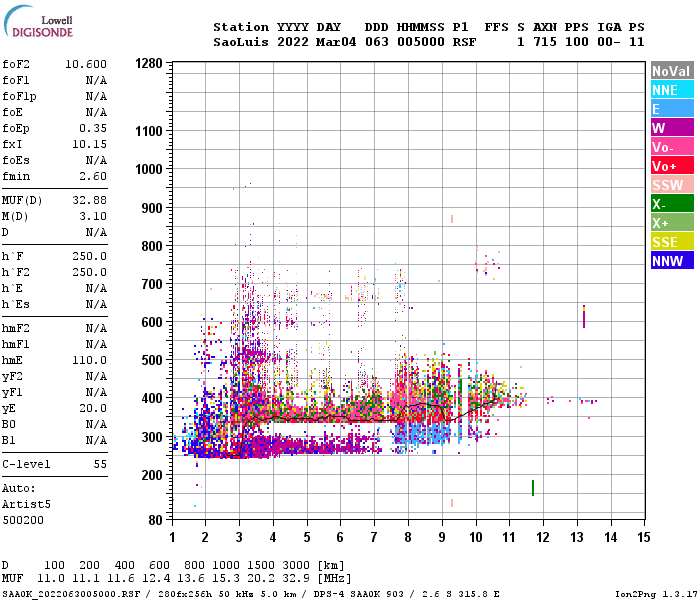This screenshot has height=600, width=700.
Task: Click the hmE value 110.0
Action: [89, 360]
